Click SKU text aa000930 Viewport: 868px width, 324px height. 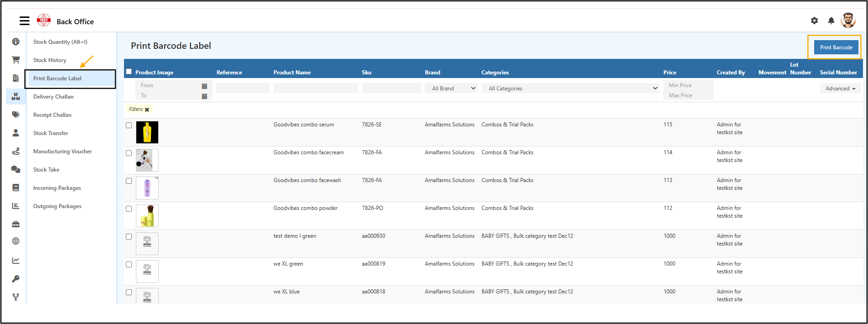coord(373,236)
